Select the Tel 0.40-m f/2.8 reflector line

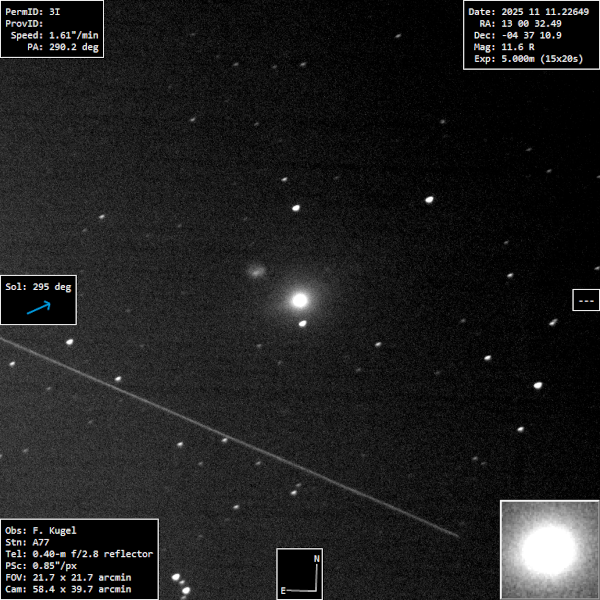tap(79, 554)
